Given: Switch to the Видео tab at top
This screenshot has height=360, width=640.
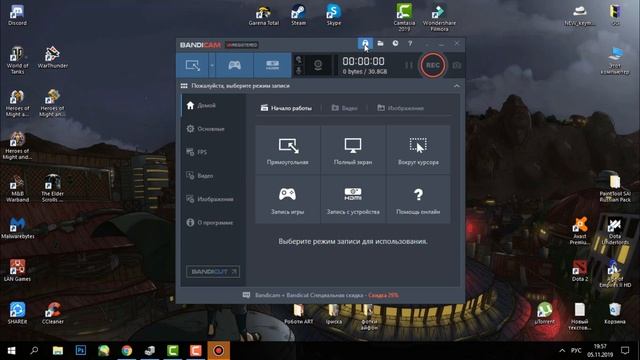Looking at the screenshot, I should 344,108.
